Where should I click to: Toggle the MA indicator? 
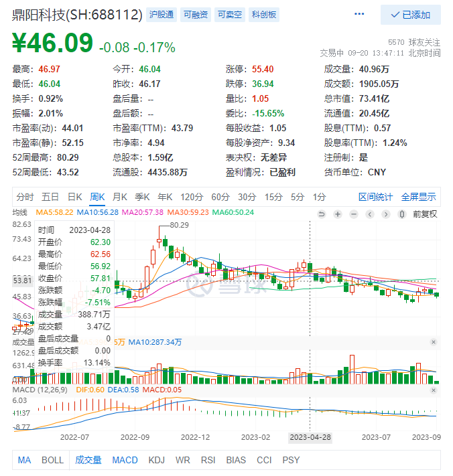point(24,460)
